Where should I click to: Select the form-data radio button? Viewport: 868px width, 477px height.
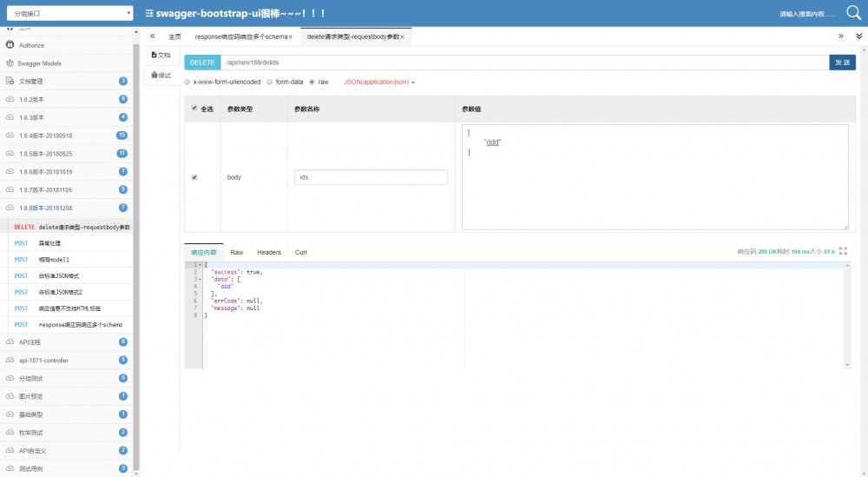pos(270,82)
